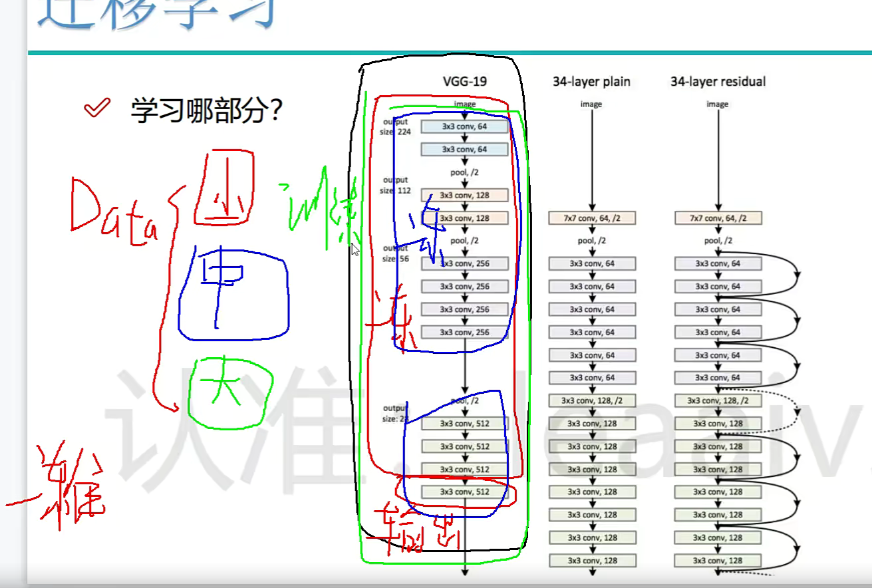The height and width of the screenshot is (588, 872).
Task: Select the VGG-19 column heading
Action: pos(465,82)
